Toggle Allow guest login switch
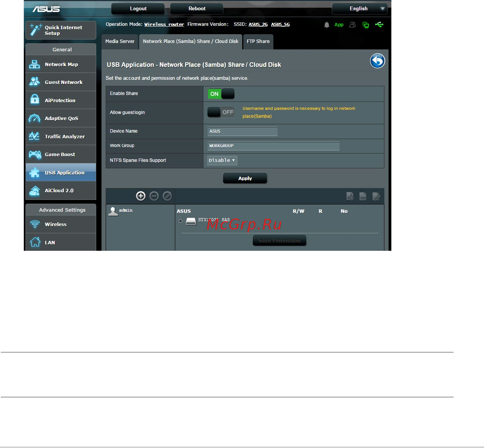The height and width of the screenshot is (448, 484). pyautogui.click(x=221, y=112)
